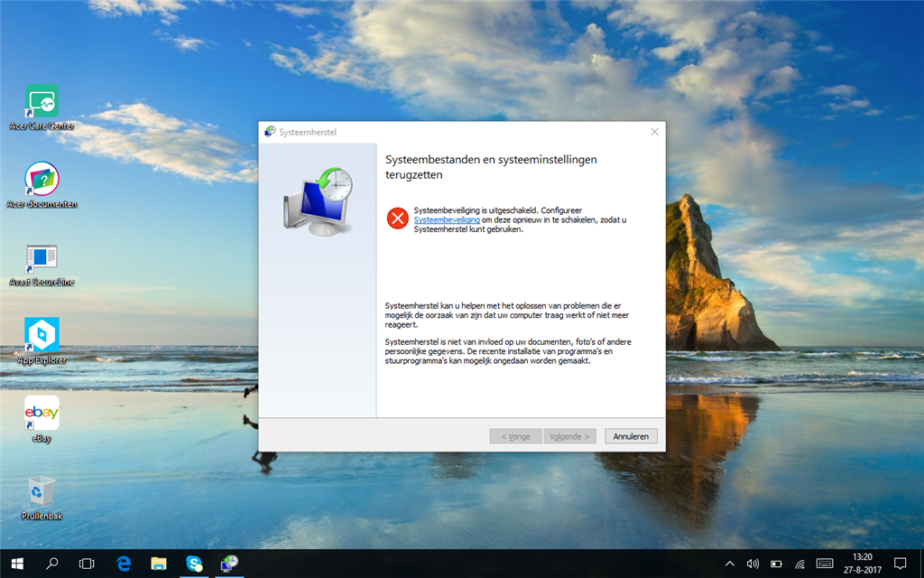Image resolution: width=924 pixels, height=578 pixels.
Task: Launch Microsoft Edge from the taskbar
Action: (123, 564)
